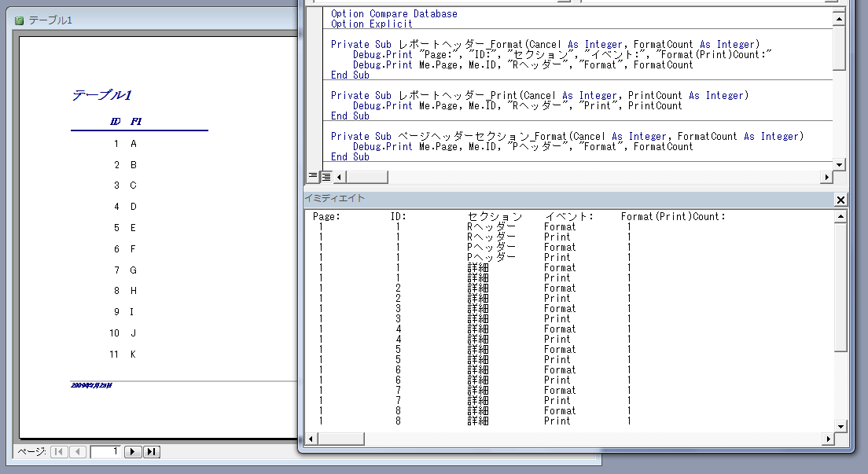The width and height of the screenshot is (868, 474).
Task: Click the レポートヘッダー_Format Sub declaration
Action: tap(546, 44)
